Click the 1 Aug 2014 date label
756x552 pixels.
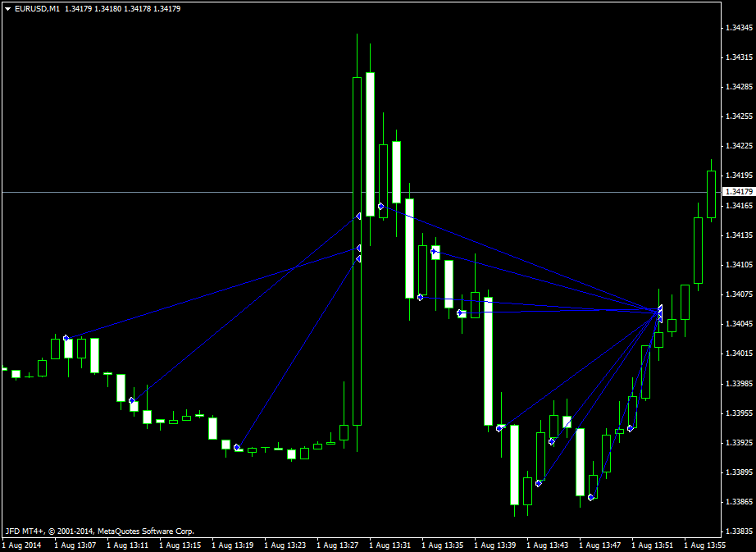[x=21, y=545]
